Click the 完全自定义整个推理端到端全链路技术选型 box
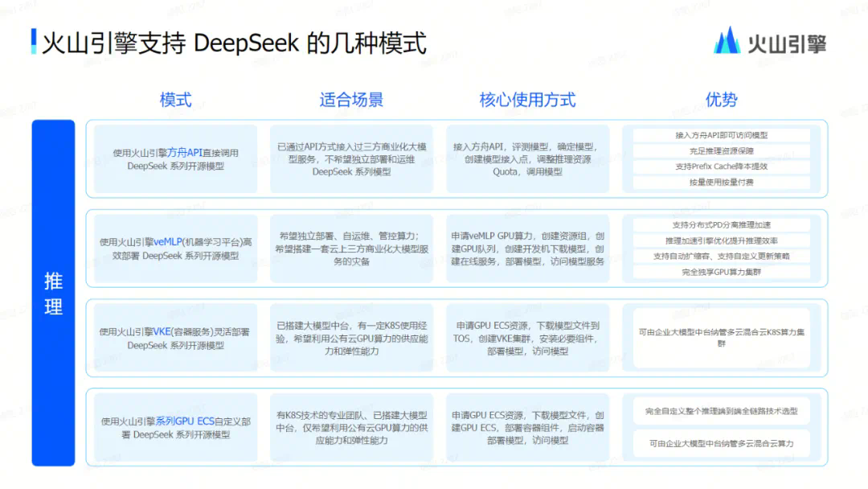This screenshot has height=489, width=868. [721, 411]
